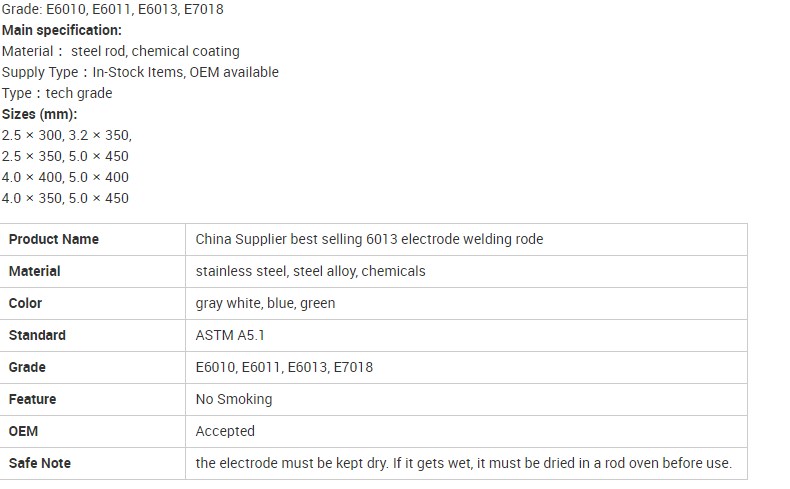Click the 'No Smoking' feature value
Viewport: 790px width, 489px height.
[234, 399]
